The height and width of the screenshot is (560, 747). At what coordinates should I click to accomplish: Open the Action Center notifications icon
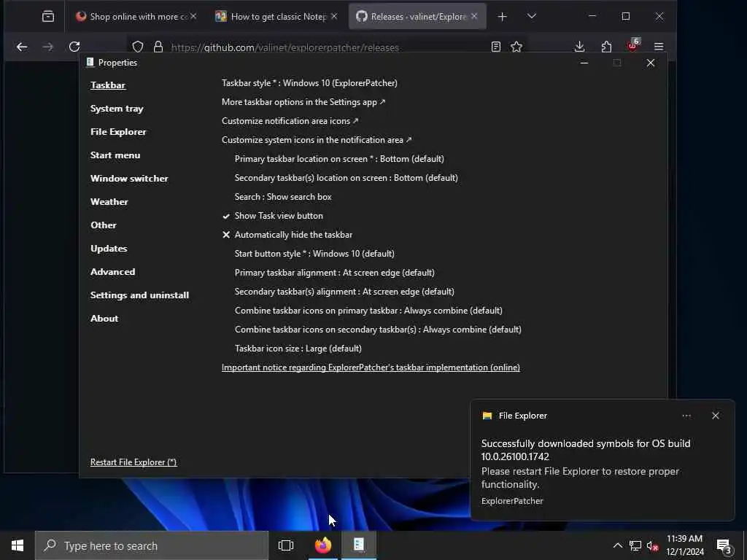tap(724, 546)
